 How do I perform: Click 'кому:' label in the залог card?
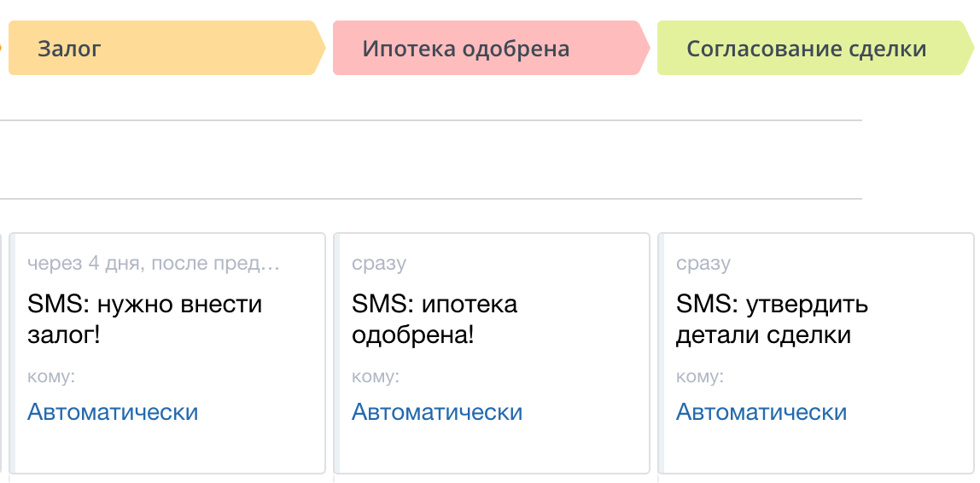pyautogui.click(x=51, y=376)
